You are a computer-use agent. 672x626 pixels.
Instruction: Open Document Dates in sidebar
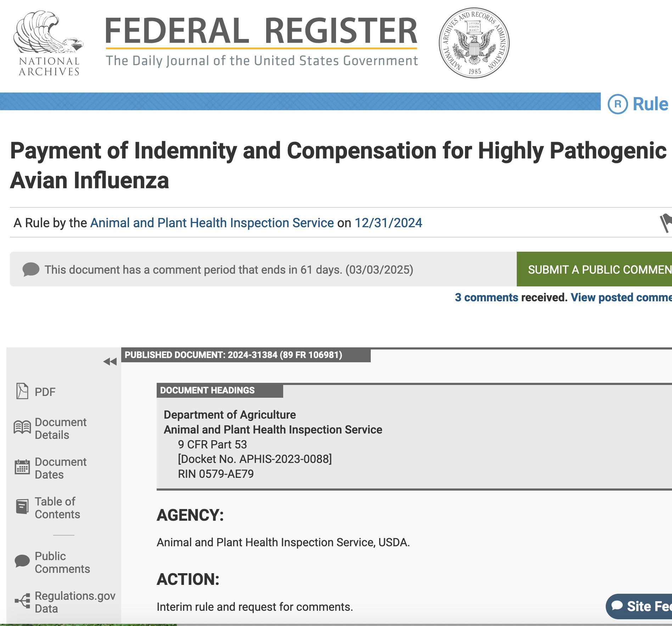click(x=50, y=468)
